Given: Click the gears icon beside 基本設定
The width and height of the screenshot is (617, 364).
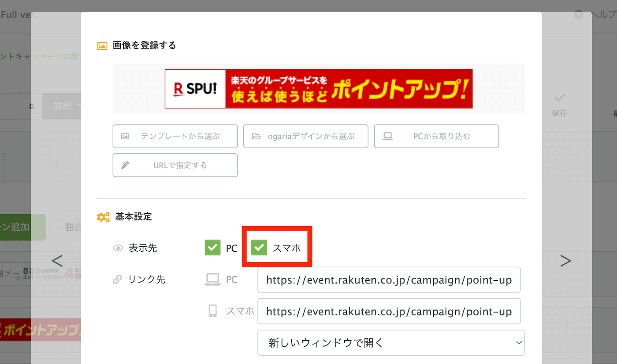Looking at the screenshot, I should coord(104,217).
